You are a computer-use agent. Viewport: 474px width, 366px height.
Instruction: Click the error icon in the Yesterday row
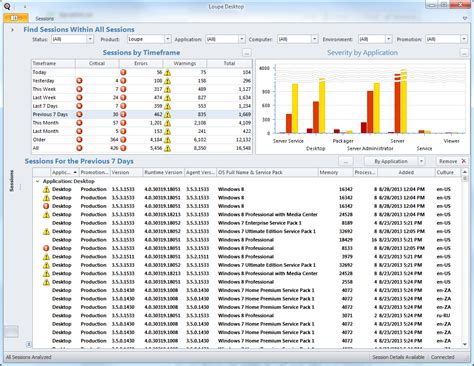[123, 81]
